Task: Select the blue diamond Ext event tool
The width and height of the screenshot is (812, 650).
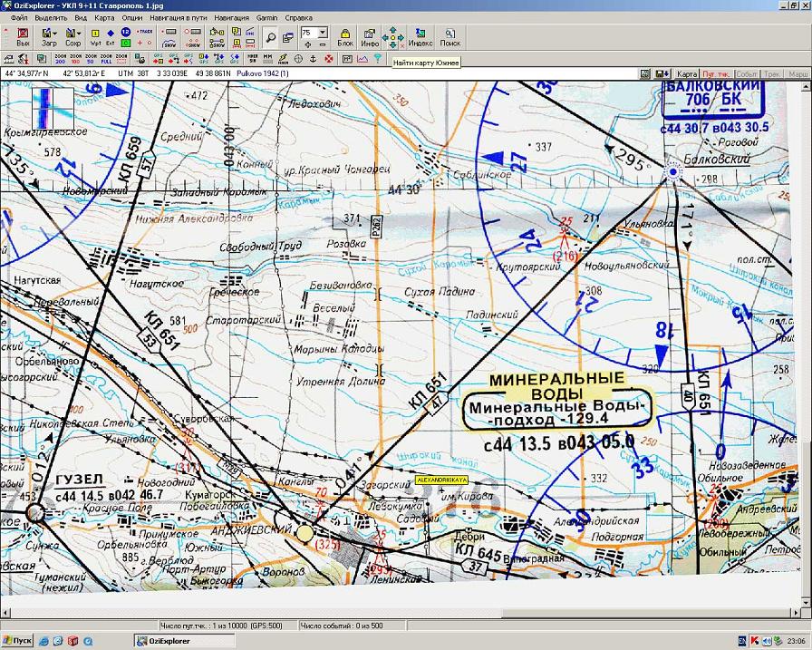Action: [111, 37]
